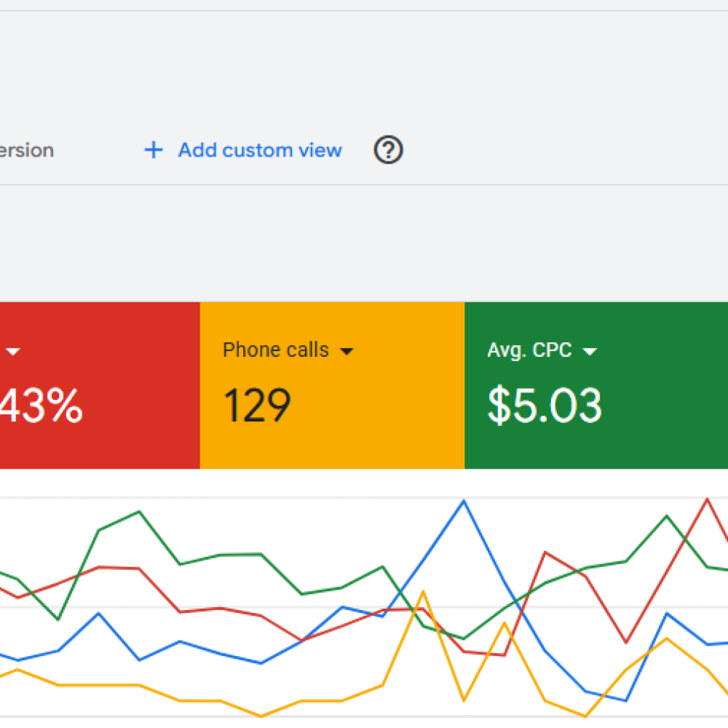Open the Avg. CPC metric dropdown
This screenshot has height=728, width=728.
pyautogui.click(x=590, y=352)
